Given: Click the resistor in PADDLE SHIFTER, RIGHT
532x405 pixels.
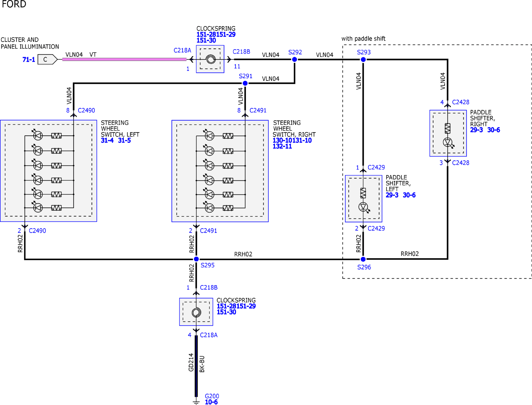Looking at the screenshot, I should (x=448, y=128).
